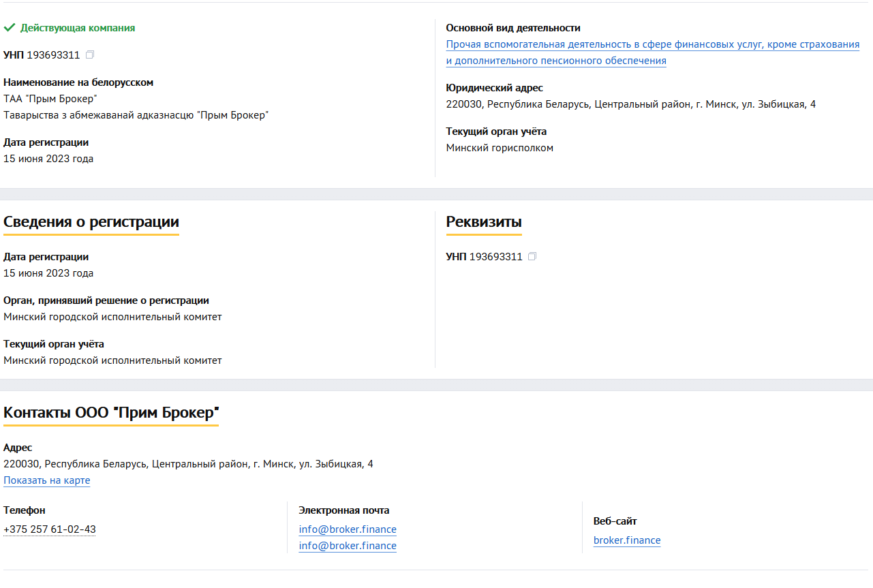Screen dimensions: 873x588
Task: Call the phone number +375 257 61-02-43
Action: tap(49, 529)
